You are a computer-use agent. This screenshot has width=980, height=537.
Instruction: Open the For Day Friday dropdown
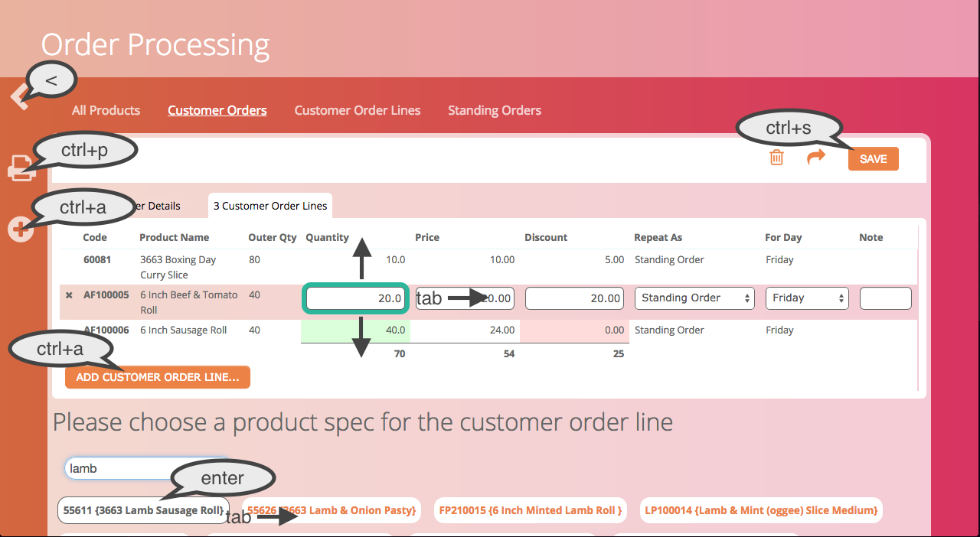pyautogui.click(x=807, y=298)
